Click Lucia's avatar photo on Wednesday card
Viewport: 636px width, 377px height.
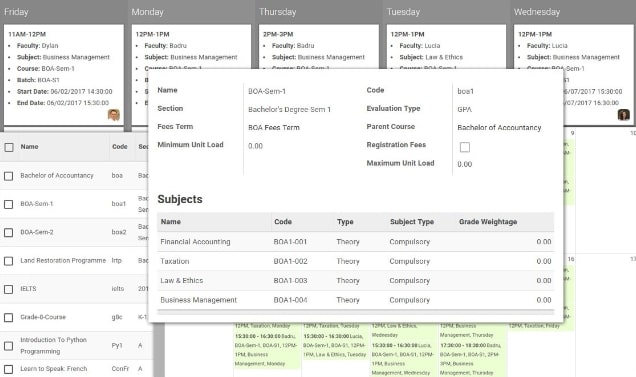[x=623, y=115]
